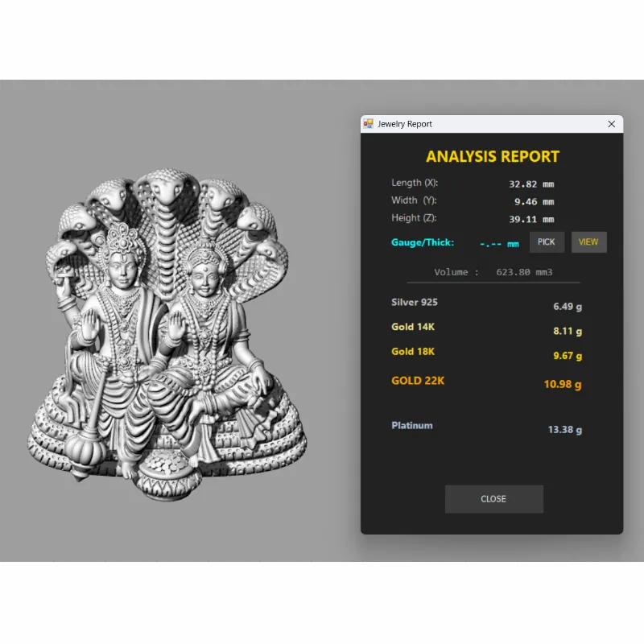
Task: Click the Gold 18K label
Action: 413,352
